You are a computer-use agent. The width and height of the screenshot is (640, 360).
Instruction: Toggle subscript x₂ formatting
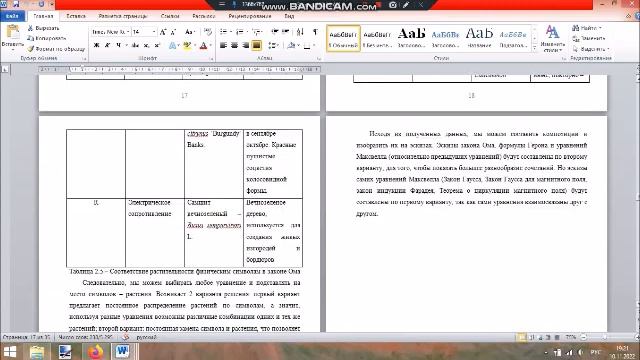(147, 45)
